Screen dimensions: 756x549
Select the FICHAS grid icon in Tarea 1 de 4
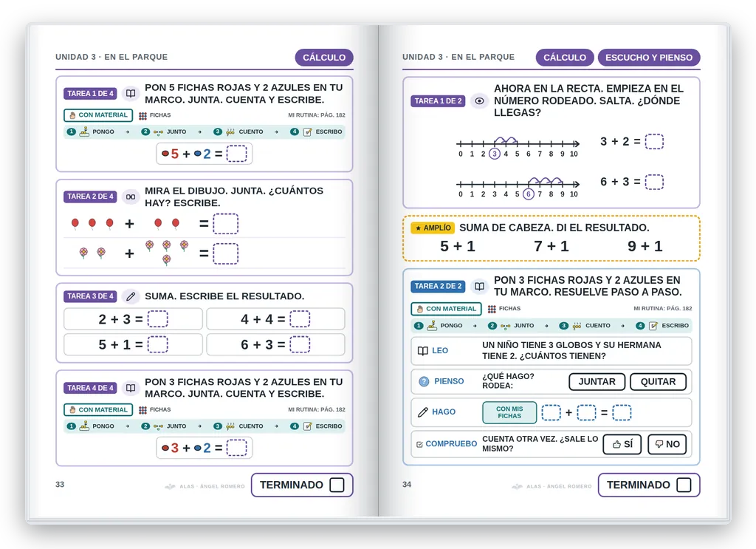pyautogui.click(x=142, y=115)
